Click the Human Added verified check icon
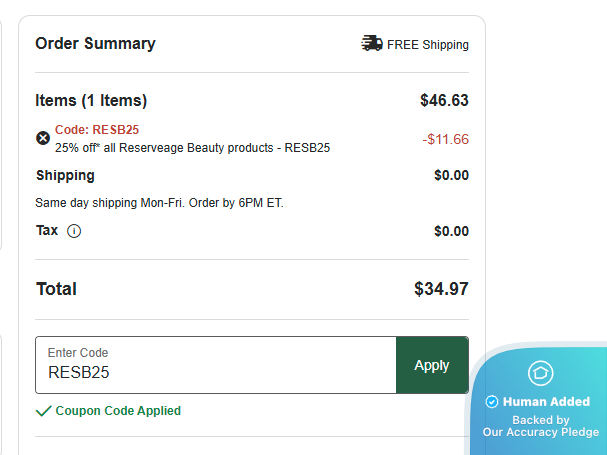 coord(491,402)
